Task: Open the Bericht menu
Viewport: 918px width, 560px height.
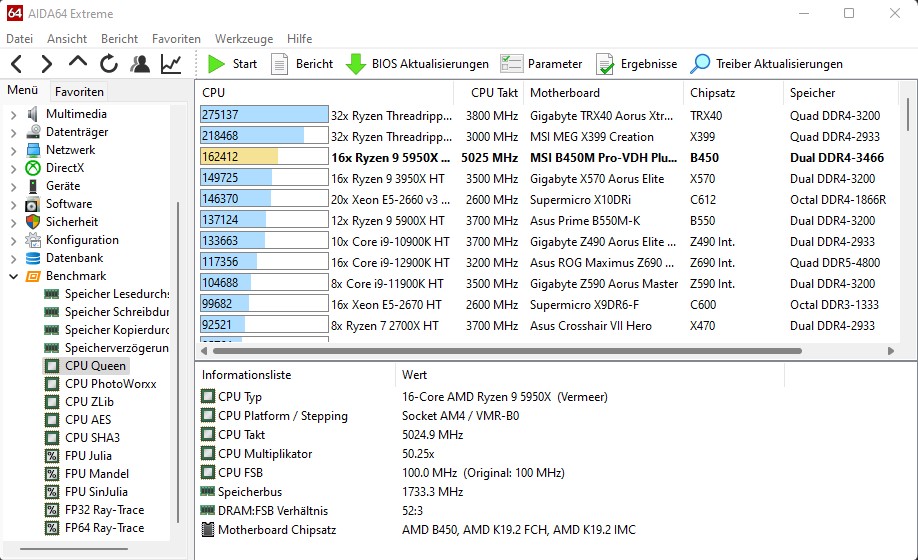Action: pos(119,39)
